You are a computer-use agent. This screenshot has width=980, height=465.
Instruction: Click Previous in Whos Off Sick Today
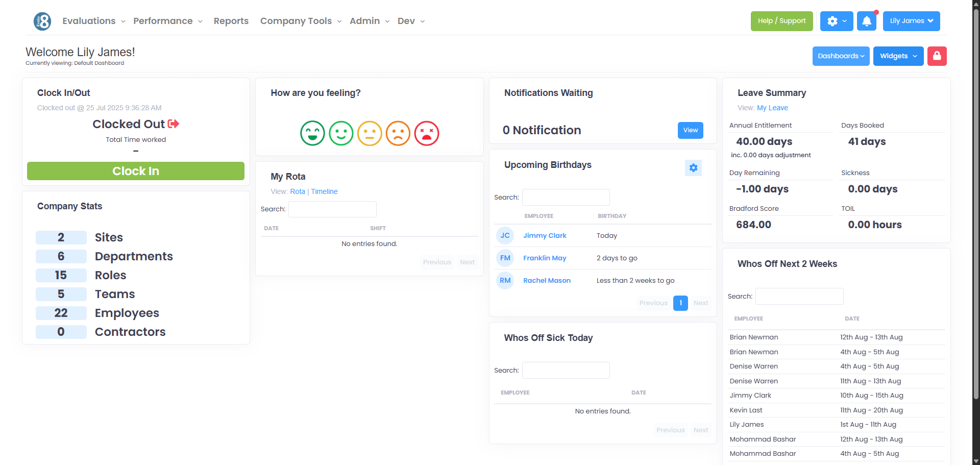[670, 430]
